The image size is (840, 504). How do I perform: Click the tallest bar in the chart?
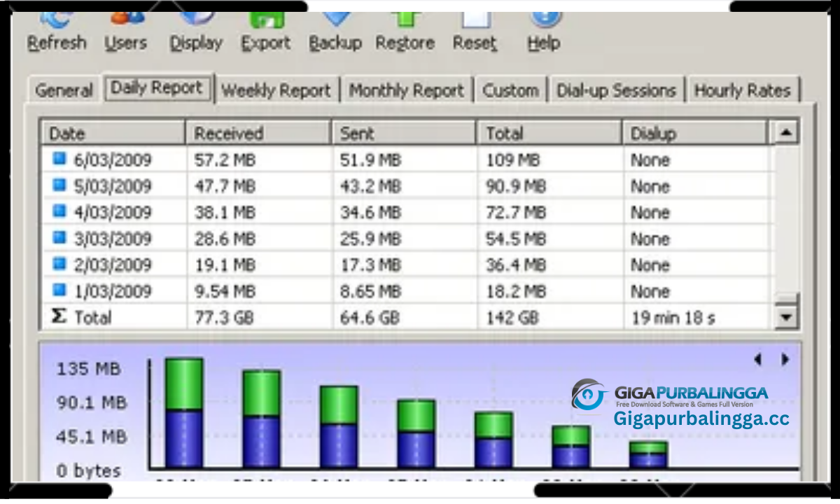point(184,413)
